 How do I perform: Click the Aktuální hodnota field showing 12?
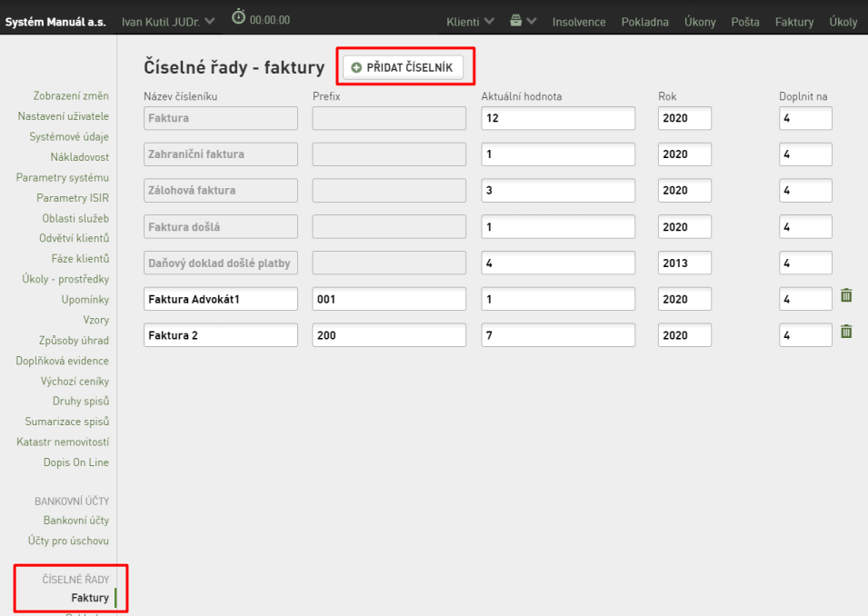pyautogui.click(x=558, y=118)
